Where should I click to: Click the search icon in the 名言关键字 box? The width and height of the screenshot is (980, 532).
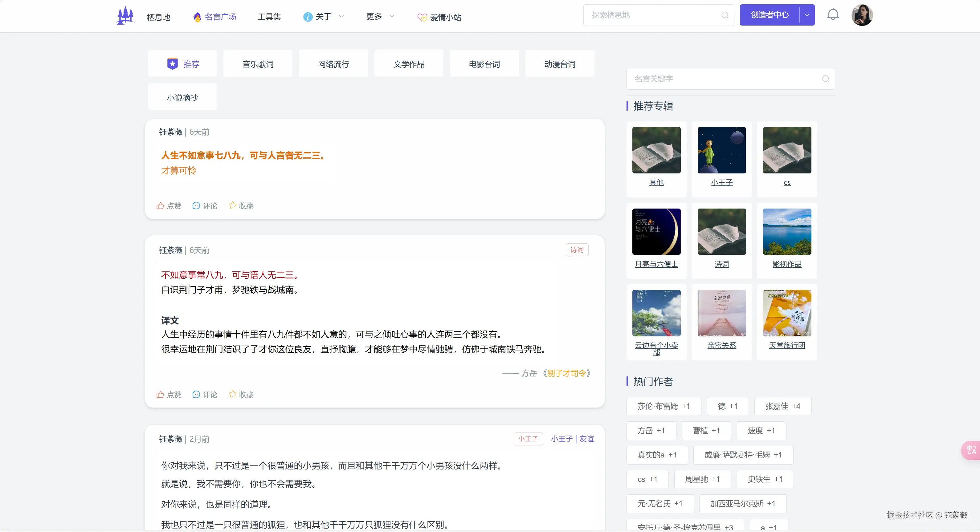tap(825, 79)
